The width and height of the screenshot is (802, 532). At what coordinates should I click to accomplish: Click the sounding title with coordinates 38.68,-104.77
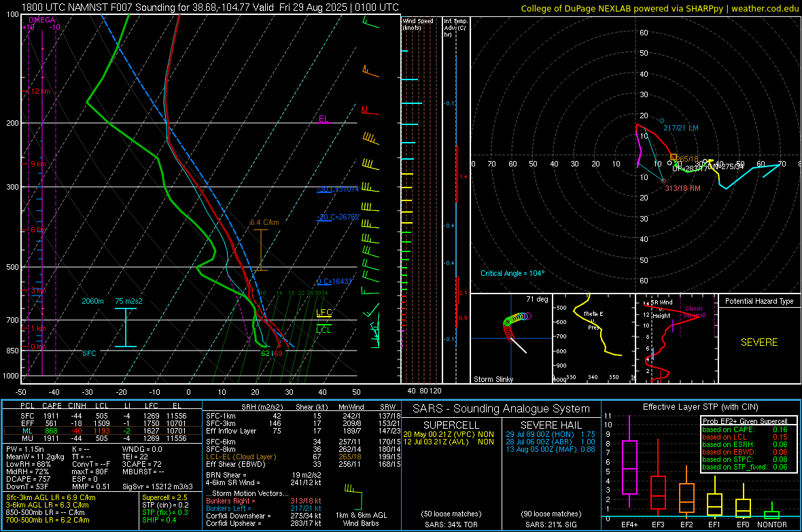pos(210,7)
